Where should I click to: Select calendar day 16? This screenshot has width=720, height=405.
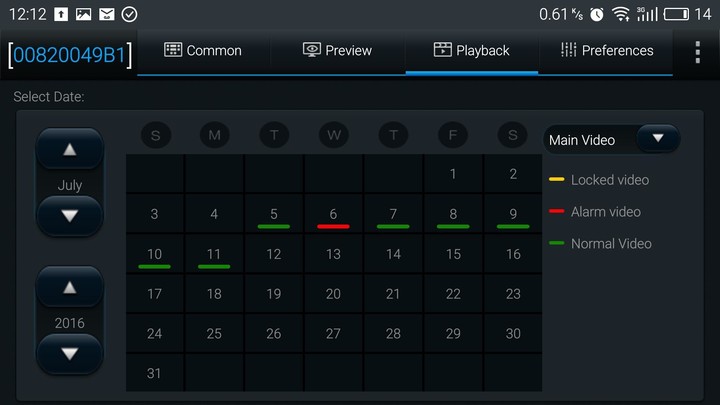(x=513, y=254)
